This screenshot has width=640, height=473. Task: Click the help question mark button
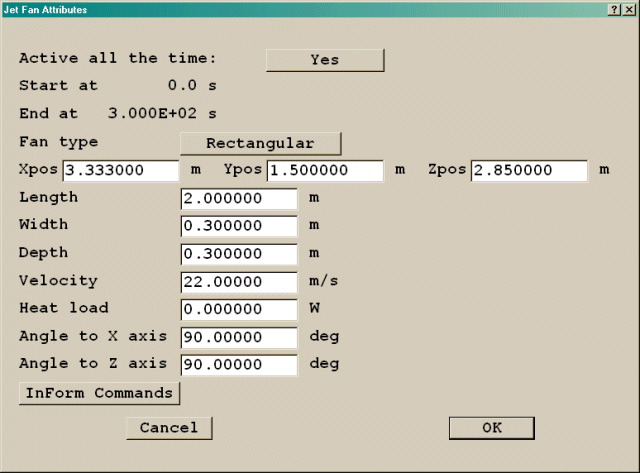click(x=613, y=9)
